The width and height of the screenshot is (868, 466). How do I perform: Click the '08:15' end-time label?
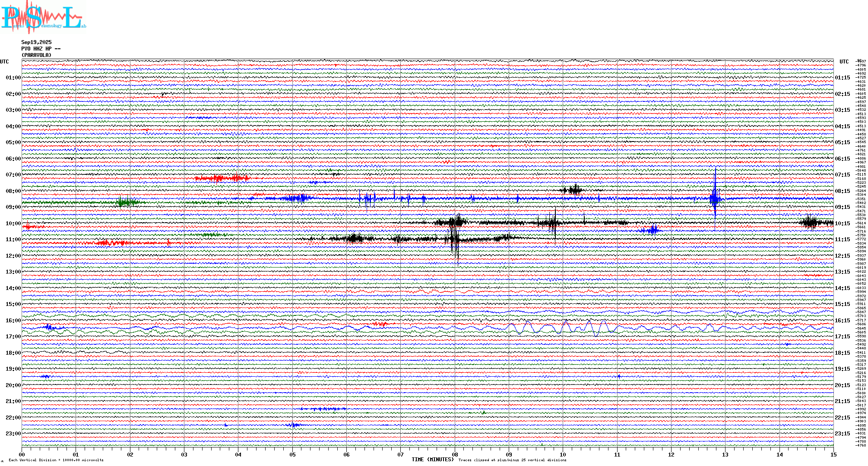coord(843,191)
